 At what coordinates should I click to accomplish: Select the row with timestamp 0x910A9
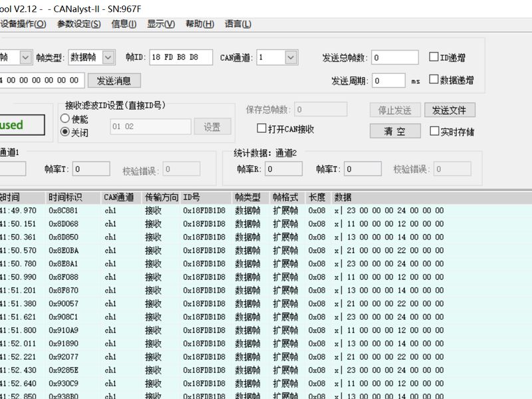[266, 330]
